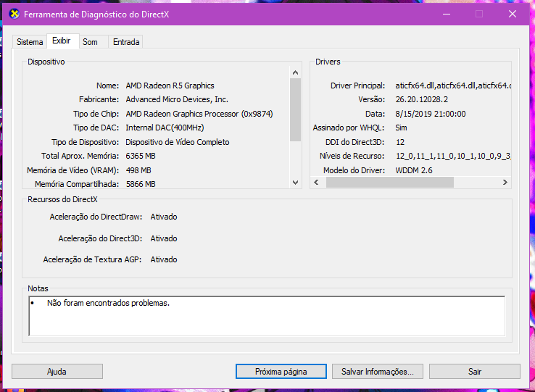Click the DDI do Direct3D value 12
The image size is (535, 392).
point(400,142)
